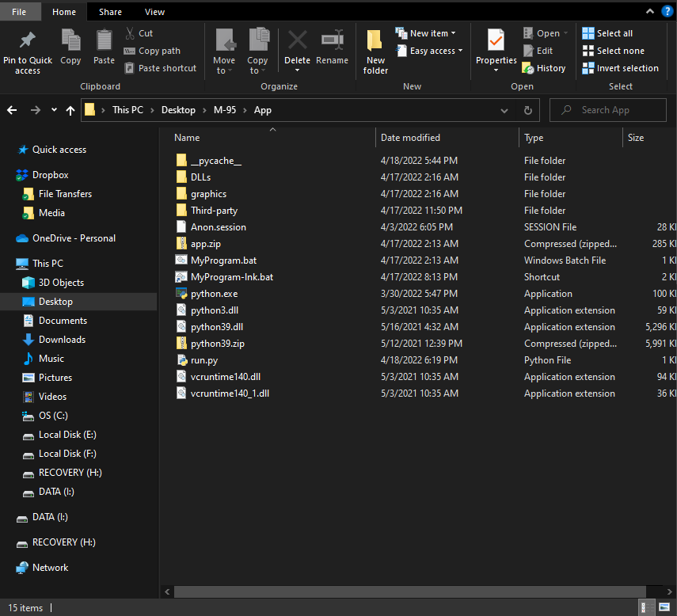
Task: Click the Search App field
Action: 608,110
